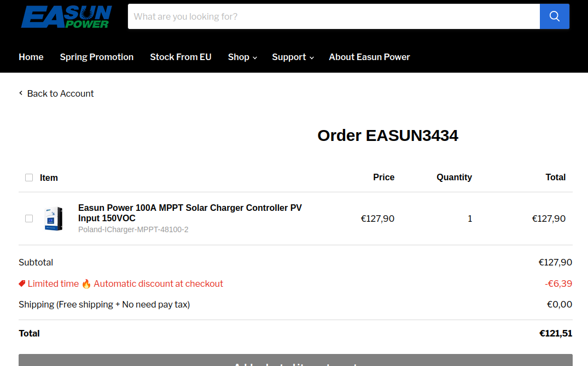The image size is (588, 366).
Task: Visit the About Easun Power page
Action: coord(369,57)
